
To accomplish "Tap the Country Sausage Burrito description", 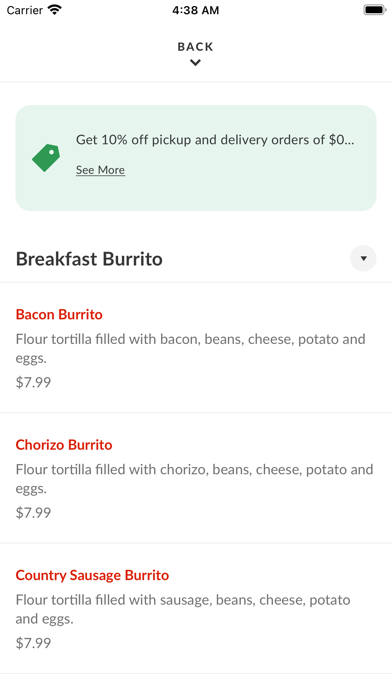I will click(x=183, y=609).
